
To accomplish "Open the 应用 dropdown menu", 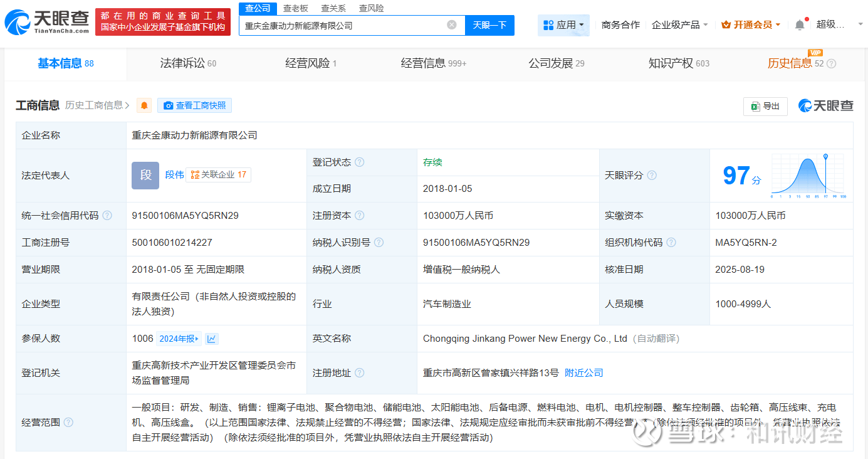I will (x=563, y=25).
